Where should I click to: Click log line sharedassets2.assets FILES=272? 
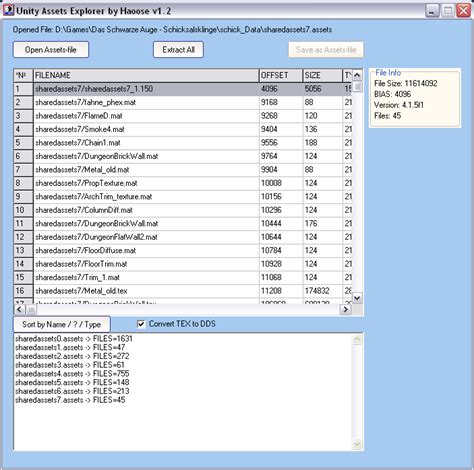(x=72, y=356)
